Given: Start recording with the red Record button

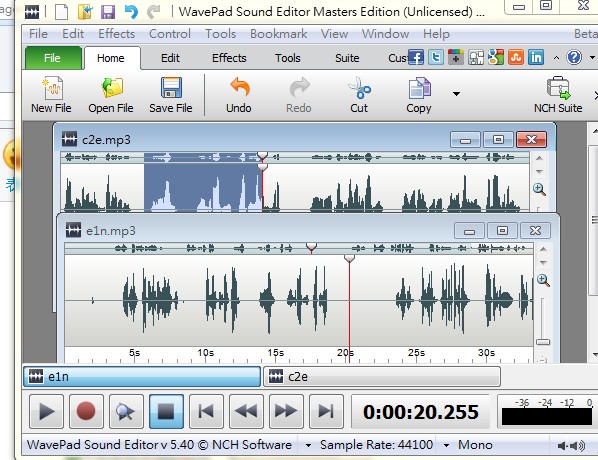Looking at the screenshot, I should 86,412.
